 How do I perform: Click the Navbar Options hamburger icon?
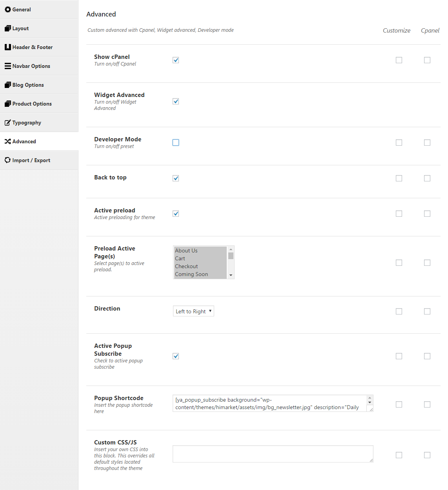(x=8, y=66)
